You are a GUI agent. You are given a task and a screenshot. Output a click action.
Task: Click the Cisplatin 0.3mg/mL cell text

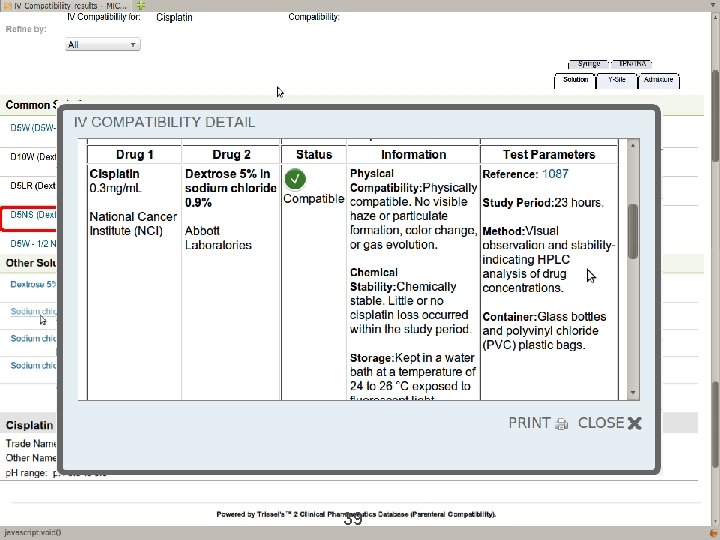tap(115, 181)
